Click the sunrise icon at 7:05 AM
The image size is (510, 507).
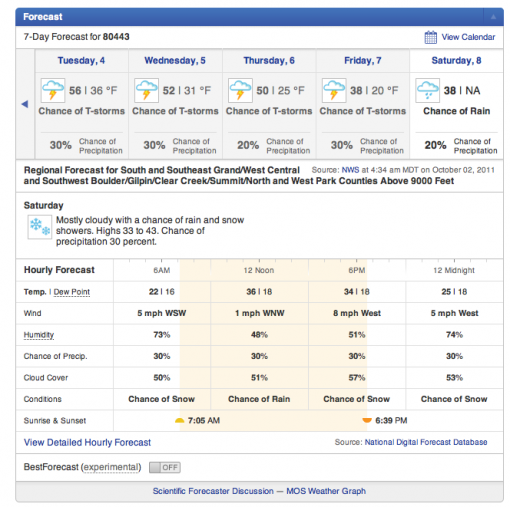pos(179,421)
